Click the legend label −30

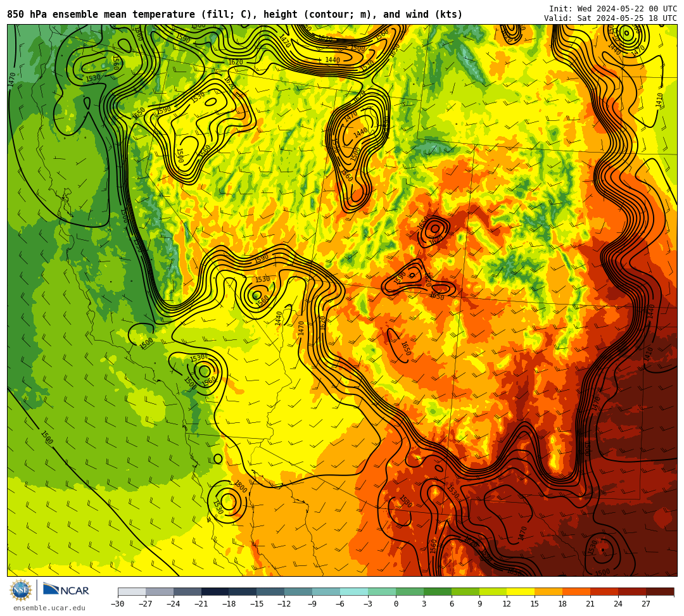(118, 604)
